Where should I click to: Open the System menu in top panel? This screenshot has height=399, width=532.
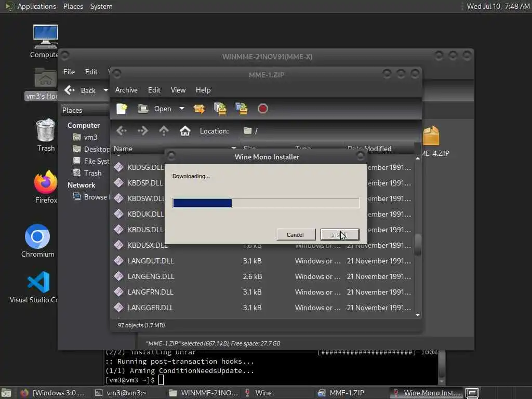[101, 6]
